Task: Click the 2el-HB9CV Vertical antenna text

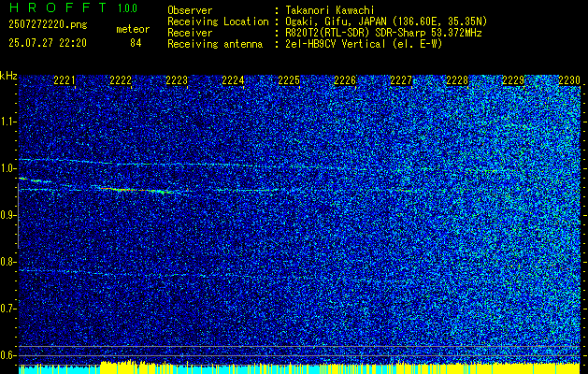Action: pos(364,44)
